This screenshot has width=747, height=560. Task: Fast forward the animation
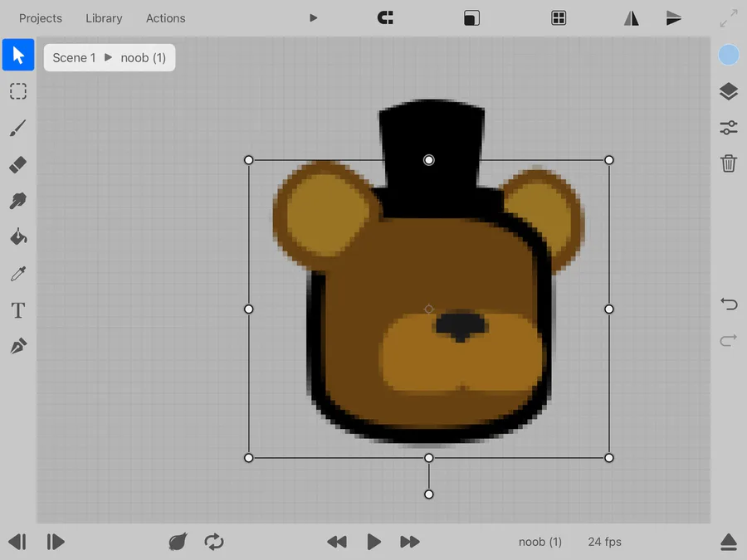click(410, 542)
